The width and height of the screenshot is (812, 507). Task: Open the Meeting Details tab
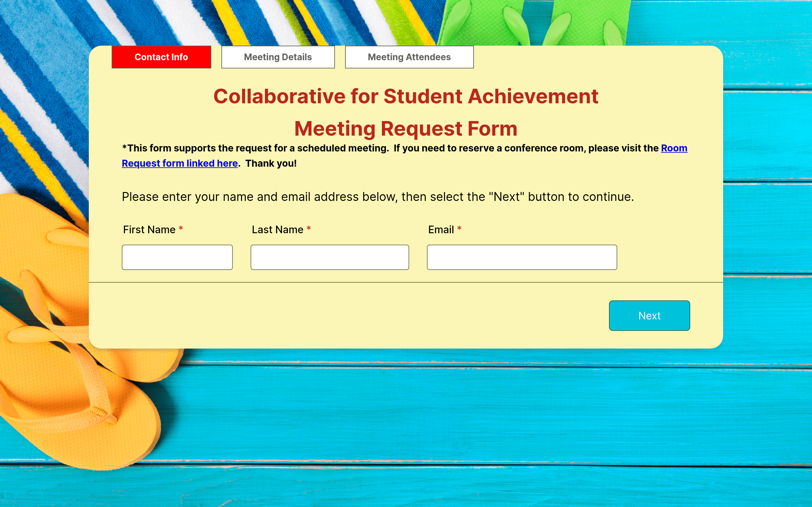pyautogui.click(x=278, y=57)
